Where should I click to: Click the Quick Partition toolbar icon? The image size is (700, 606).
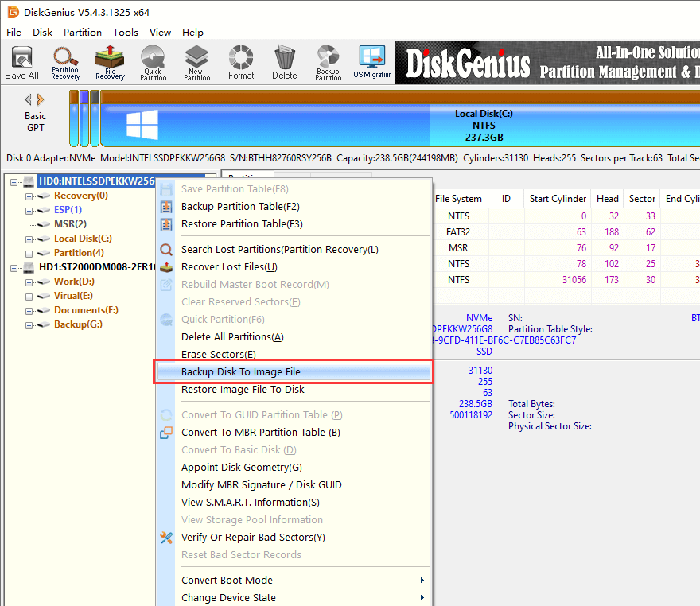click(x=153, y=63)
